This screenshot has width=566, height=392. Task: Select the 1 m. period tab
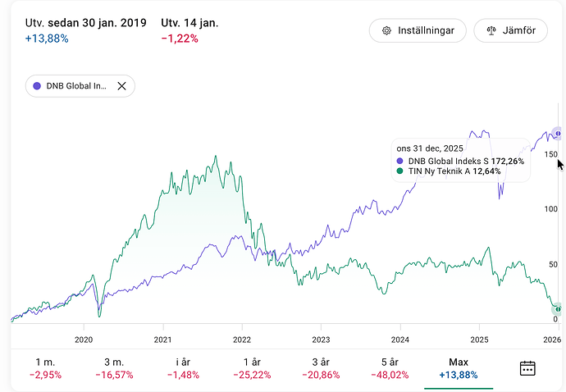45,368
